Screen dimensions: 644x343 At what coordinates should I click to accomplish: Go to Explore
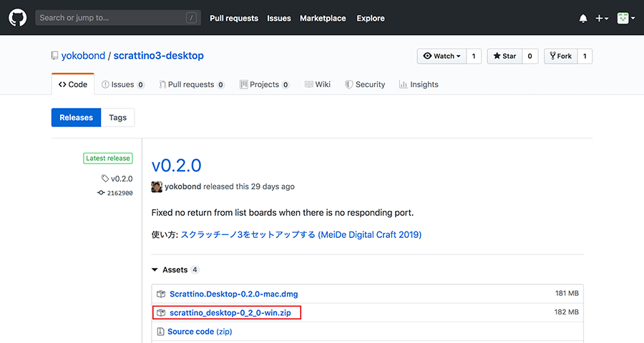coord(371,18)
